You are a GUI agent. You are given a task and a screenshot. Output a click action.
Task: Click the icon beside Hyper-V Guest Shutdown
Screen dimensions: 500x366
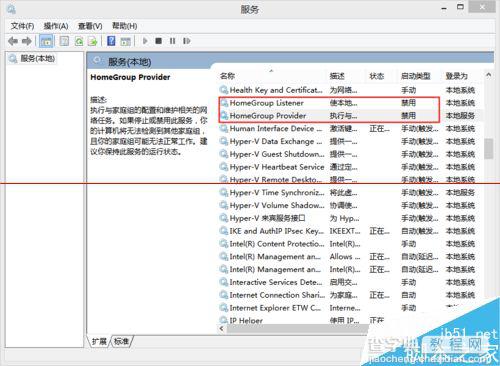(224, 154)
